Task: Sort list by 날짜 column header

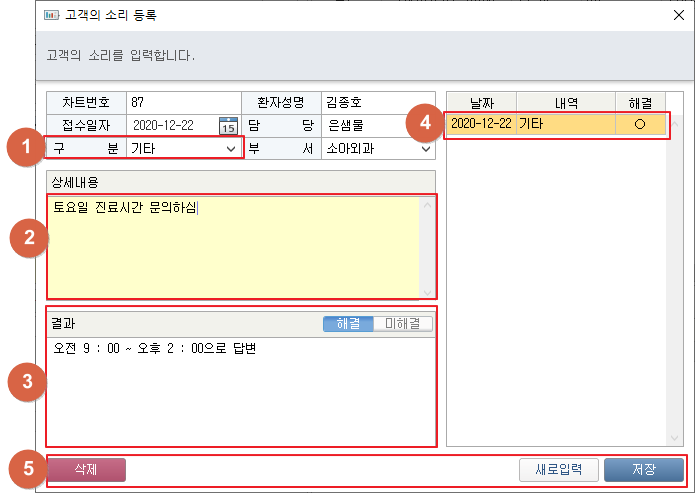Action: click(x=480, y=102)
